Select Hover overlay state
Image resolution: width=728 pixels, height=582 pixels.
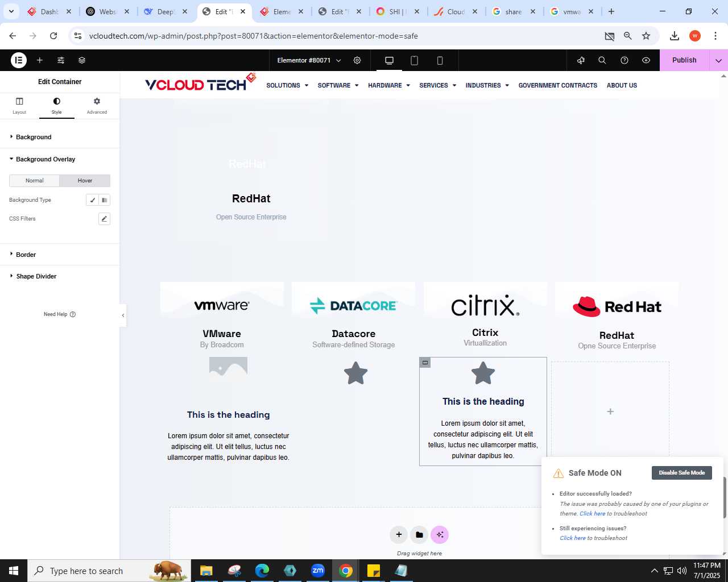(x=85, y=181)
